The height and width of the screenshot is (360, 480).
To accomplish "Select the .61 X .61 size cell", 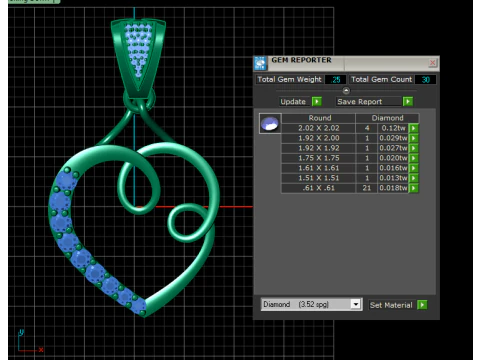I will (x=319, y=188).
